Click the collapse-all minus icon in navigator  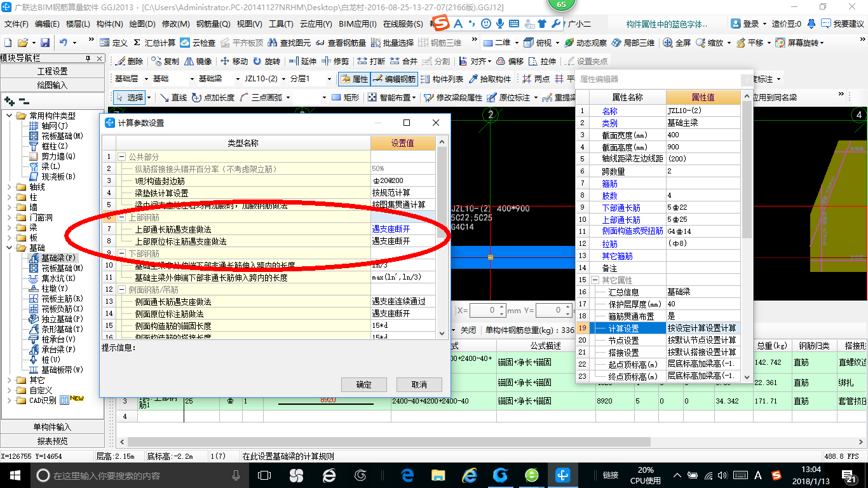24,101
